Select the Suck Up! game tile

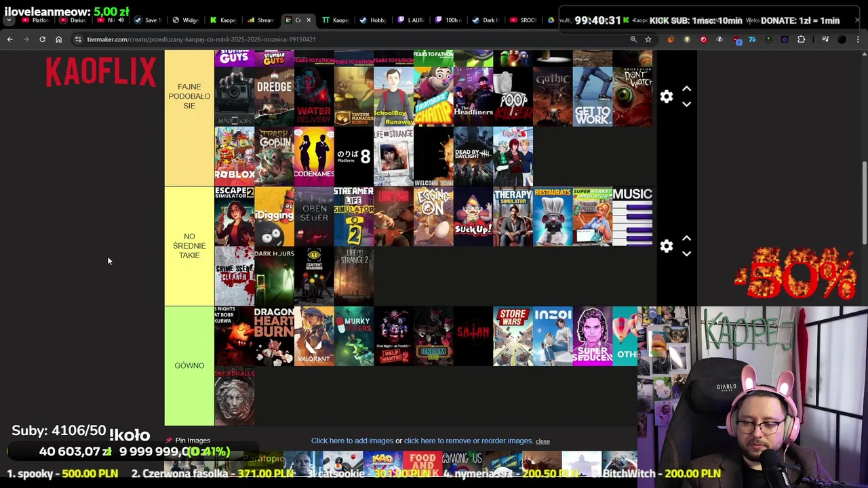pyautogui.click(x=473, y=216)
